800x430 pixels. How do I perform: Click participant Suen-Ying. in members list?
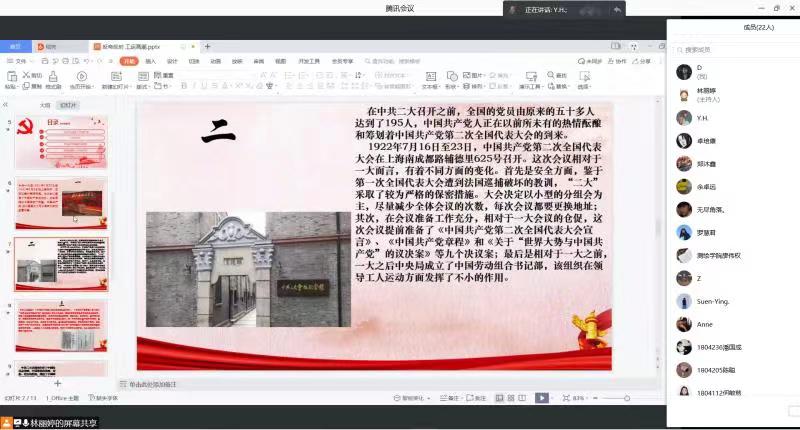(x=714, y=301)
